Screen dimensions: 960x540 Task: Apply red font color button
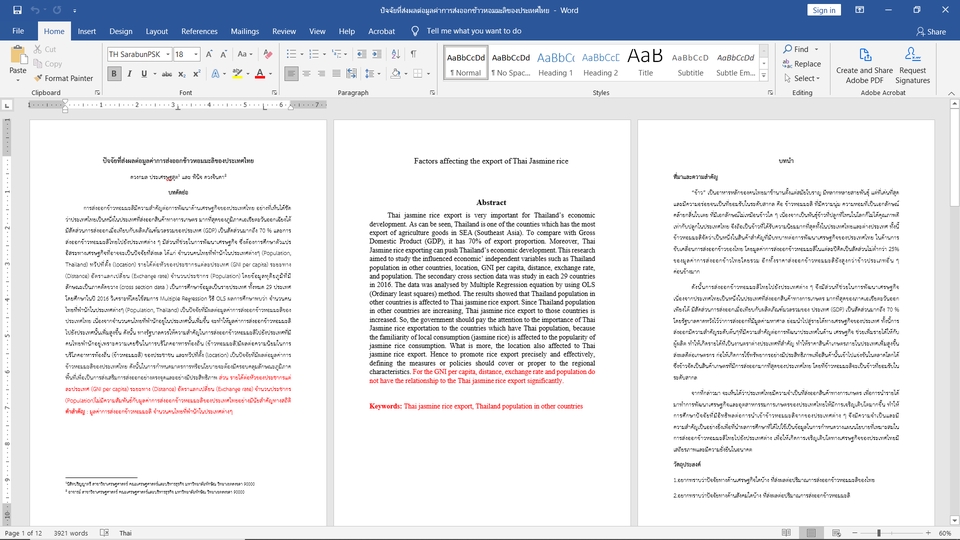click(260, 74)
